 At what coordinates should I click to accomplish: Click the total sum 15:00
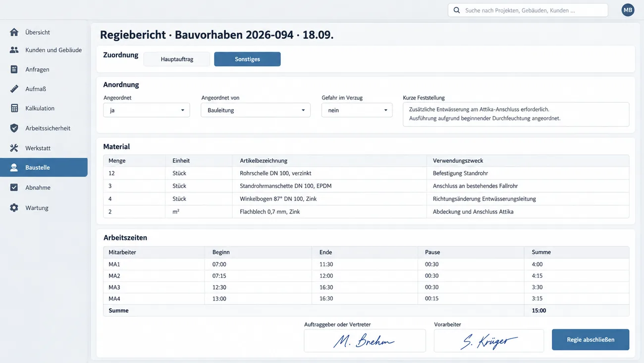577,310
